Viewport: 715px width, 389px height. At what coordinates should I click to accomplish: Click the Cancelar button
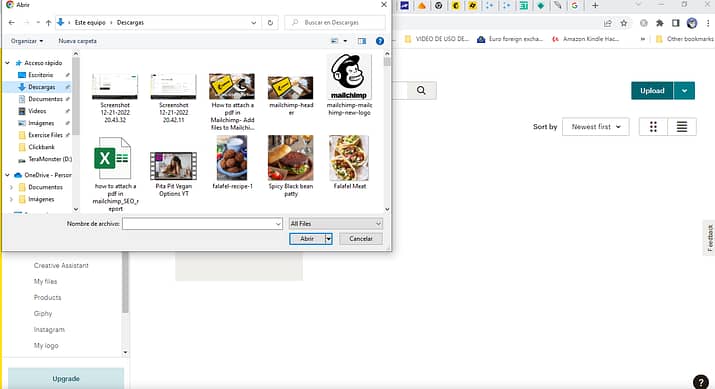pos(361,239)
